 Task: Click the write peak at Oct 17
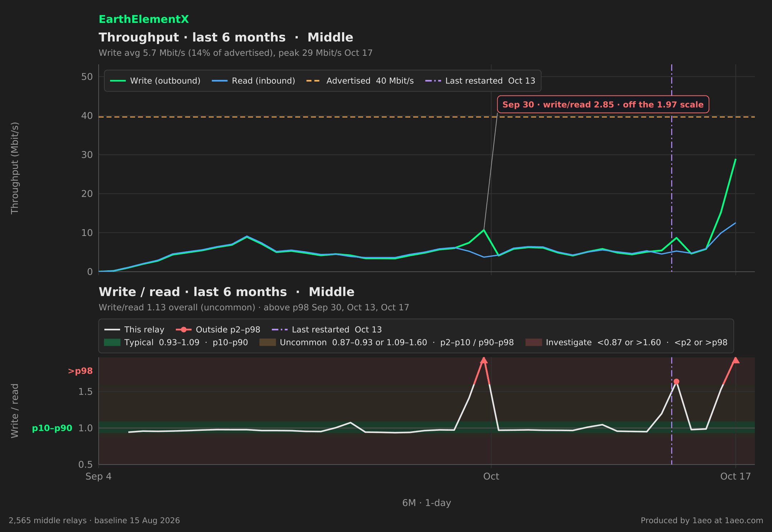(x=736, y=159)
